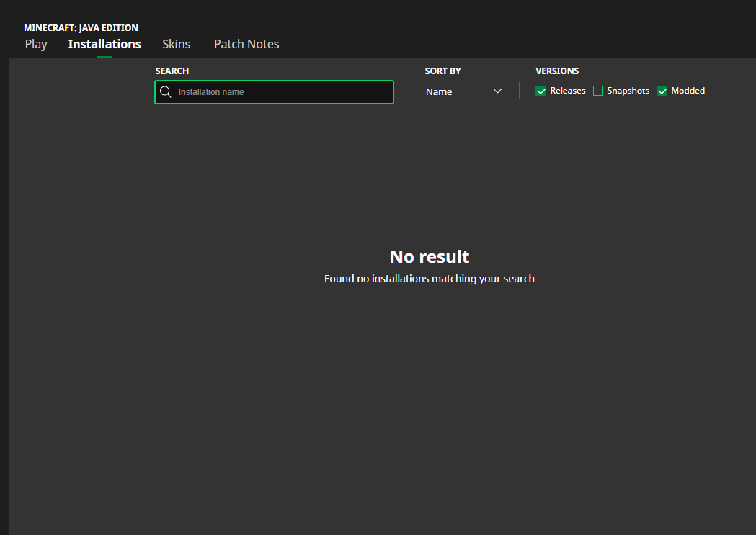Click the VERSIONS label text
This screenshot has width=756, height=535.
pos(557,71)
